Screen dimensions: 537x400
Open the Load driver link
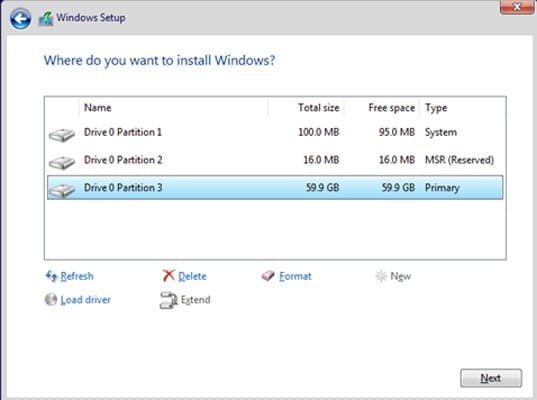coord(85,300)
